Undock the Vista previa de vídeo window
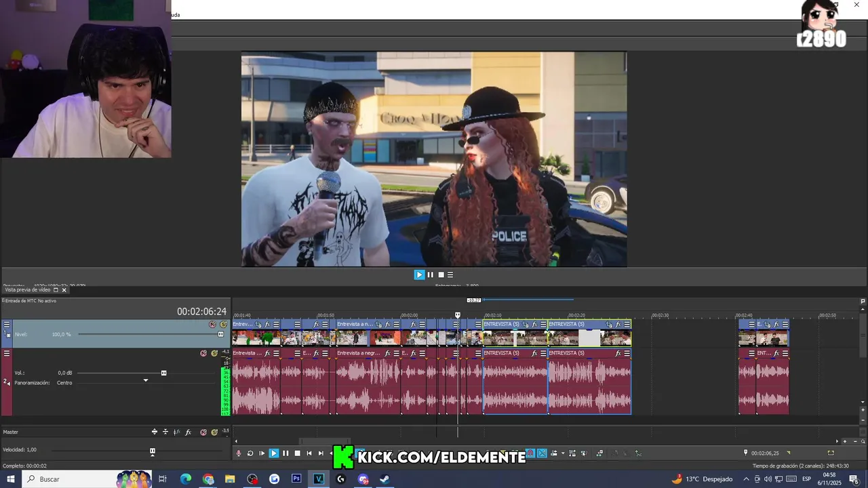 [x=56, y=289]
